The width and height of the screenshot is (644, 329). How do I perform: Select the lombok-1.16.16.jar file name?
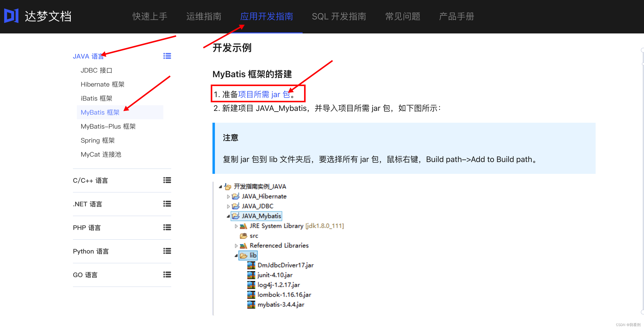click(284, 295)
